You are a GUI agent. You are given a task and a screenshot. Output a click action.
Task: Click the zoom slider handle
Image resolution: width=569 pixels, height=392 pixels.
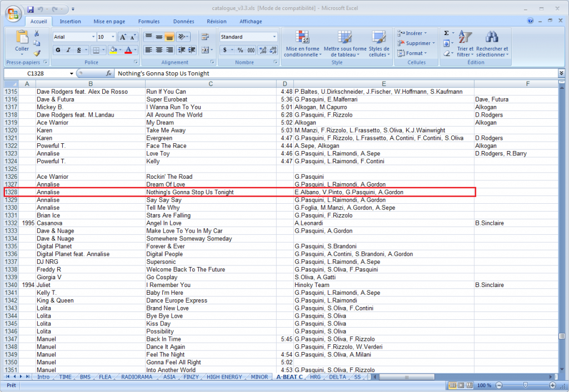[526, 385]
